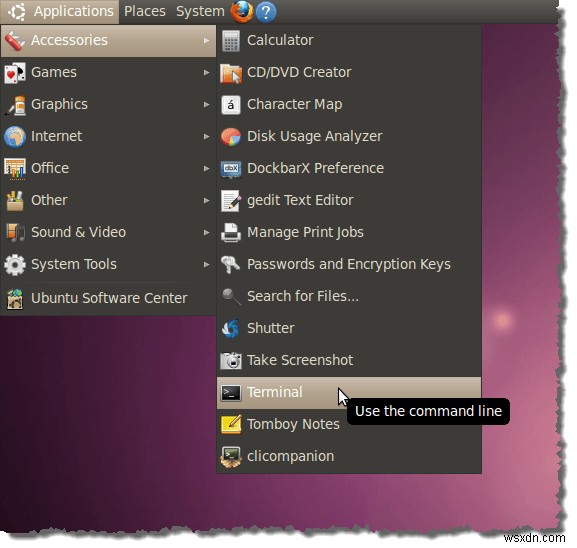Select the Accessories category
577x548 pixels.
tap(108, 40)
